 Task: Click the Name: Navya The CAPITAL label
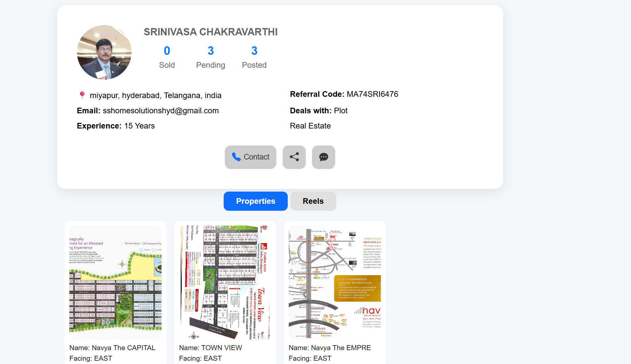point(112,348)
